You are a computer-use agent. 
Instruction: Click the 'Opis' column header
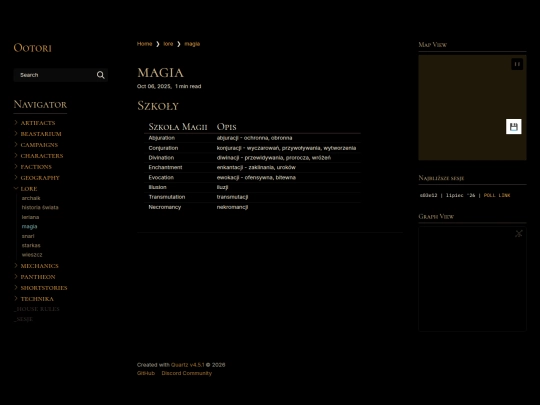point(227,127)
